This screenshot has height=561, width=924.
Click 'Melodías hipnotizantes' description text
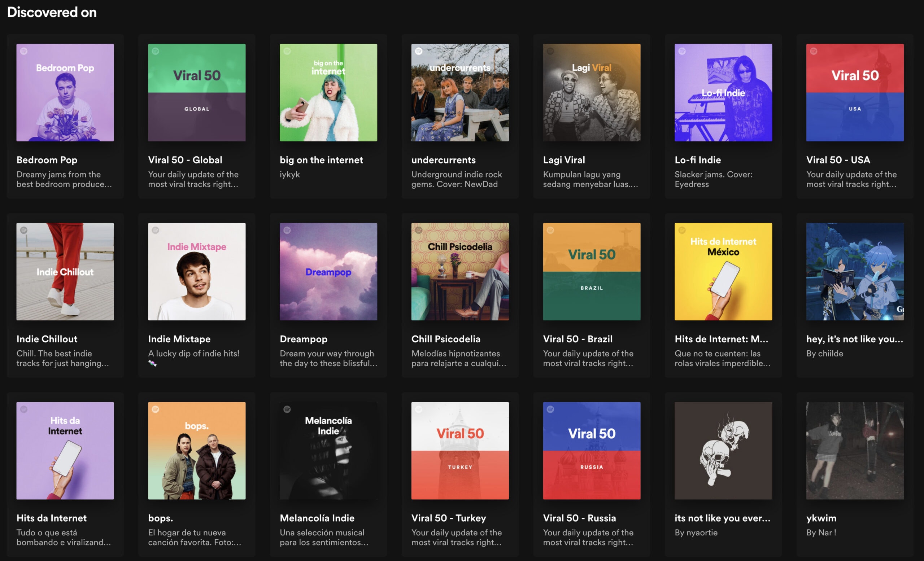click(459, 359)
